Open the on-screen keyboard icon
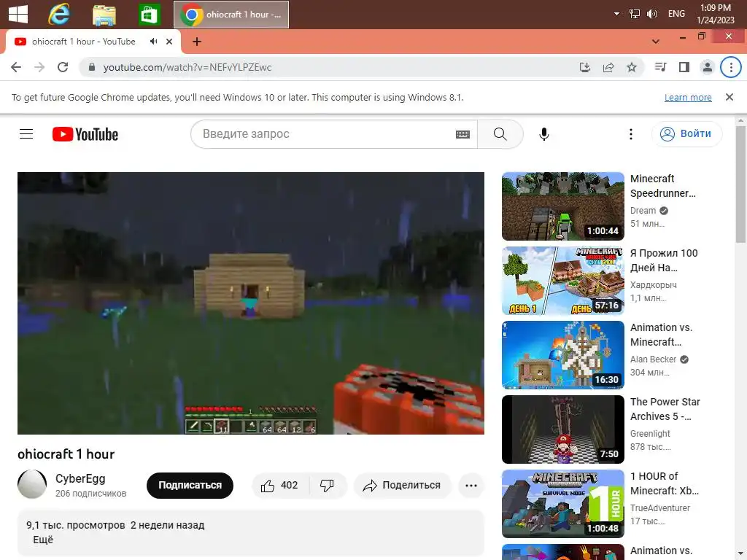This screenshot has width=747, height=560. [462, 134]
